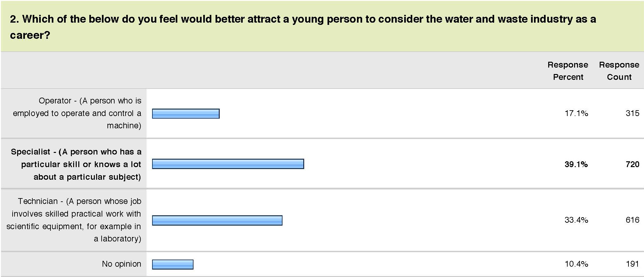Click the No opinion response bar
The image size is (644, 277).
[173, 264]
